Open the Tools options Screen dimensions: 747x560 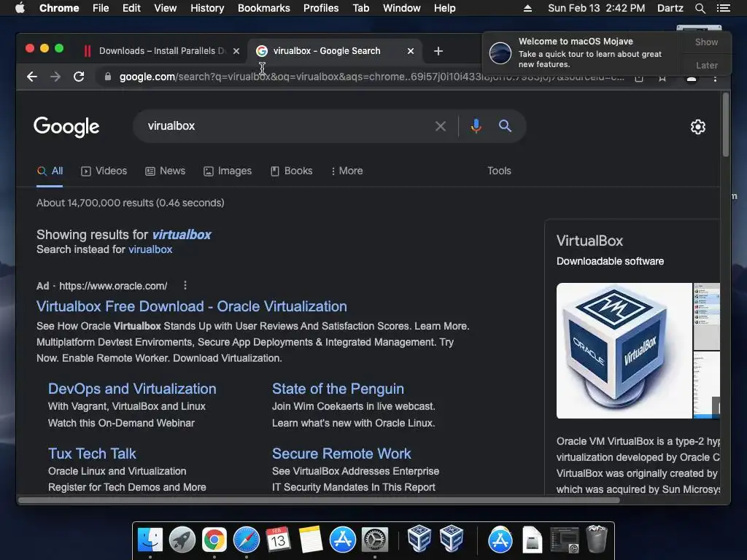point(499,171)
